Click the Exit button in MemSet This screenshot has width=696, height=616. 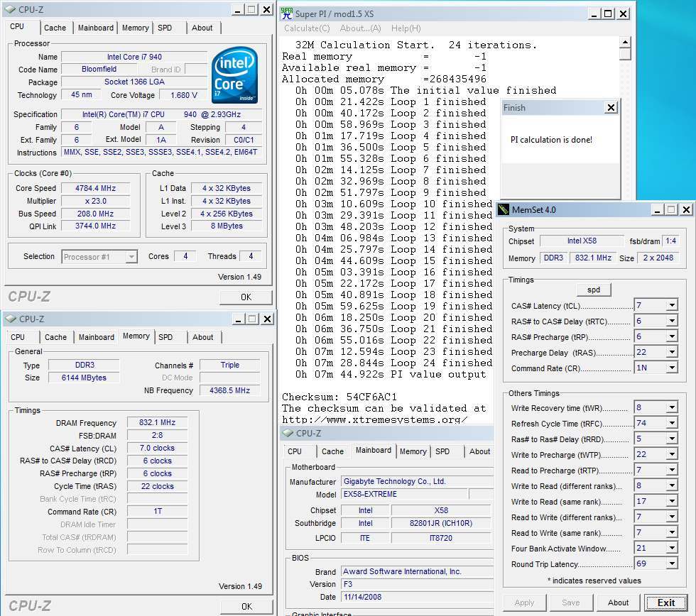coord(666,603)
